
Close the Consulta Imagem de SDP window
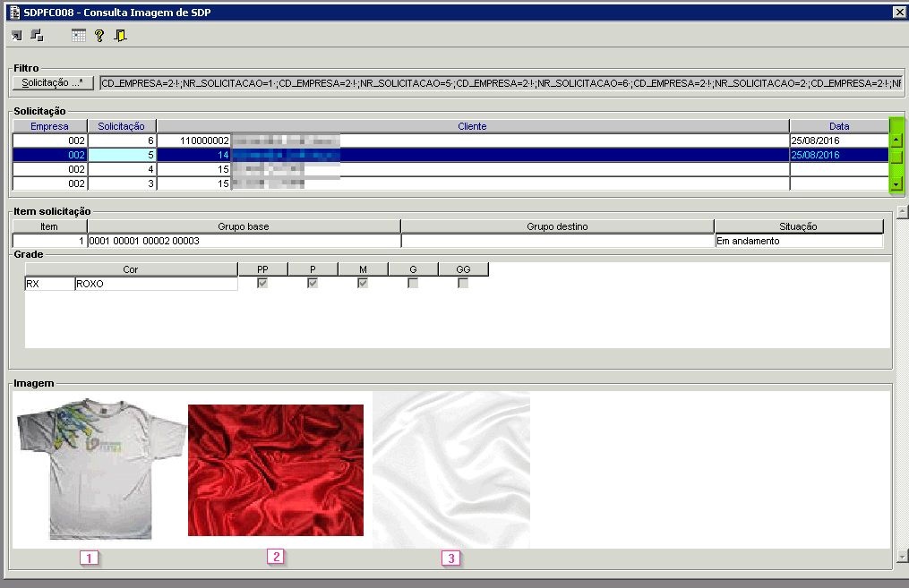[900, 13]
